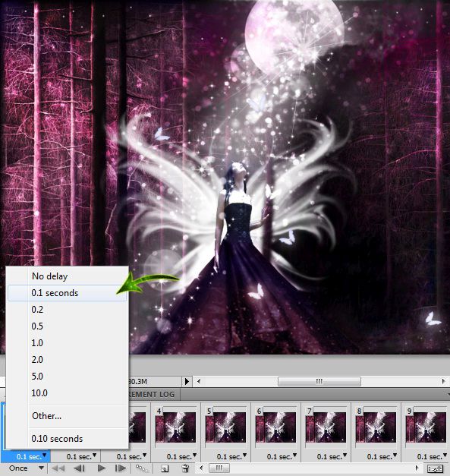Viewport: 450px width, 476px height.
Task: Duplicate the selected frame
Action: point(165,468)
